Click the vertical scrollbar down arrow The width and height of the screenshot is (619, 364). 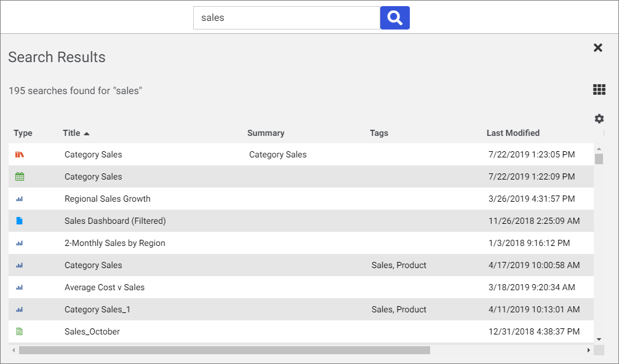point(599,339)
